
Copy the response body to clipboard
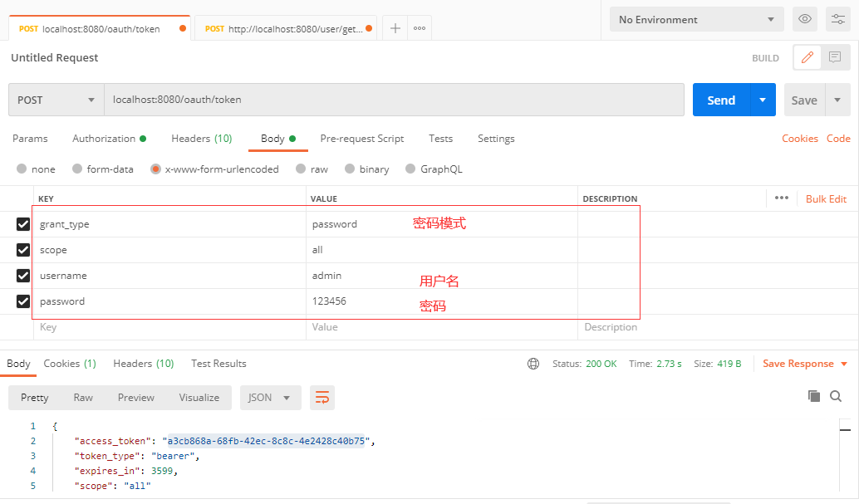point(814,396)
